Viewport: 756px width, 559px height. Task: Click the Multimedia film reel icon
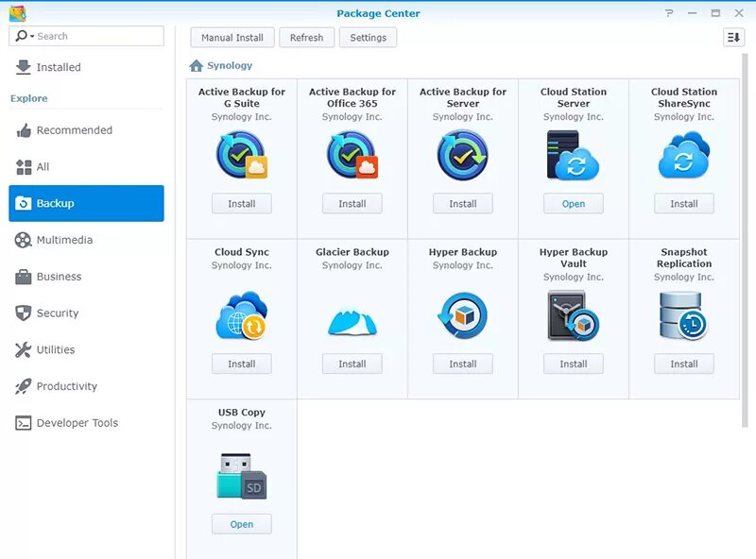point(23,240)
